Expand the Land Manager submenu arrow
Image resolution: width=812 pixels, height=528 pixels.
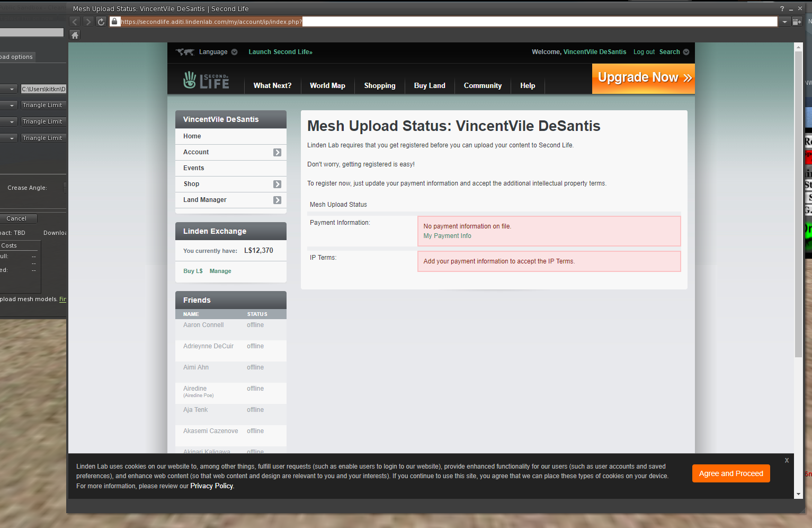point(277,200)
